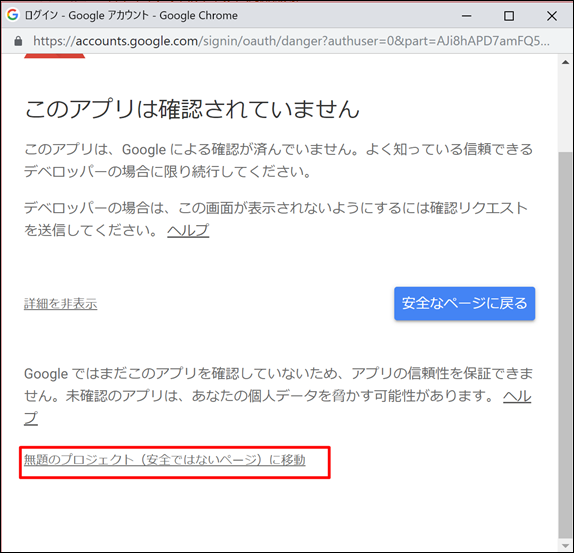This screenshot has height=553, width=574.
Task: Close the Google account login window
Action: pos(552,16)
